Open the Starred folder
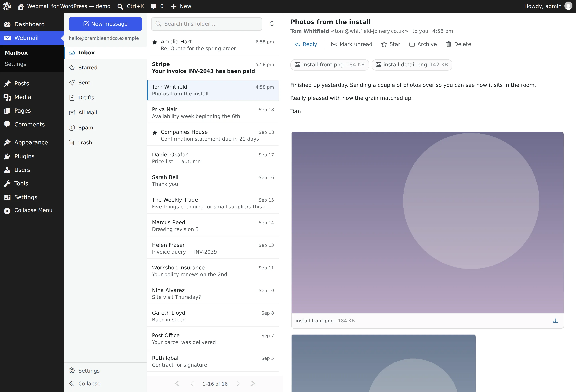Image resolution: width=576 pixels, height=392 pixels. click(x=105, y=67)
